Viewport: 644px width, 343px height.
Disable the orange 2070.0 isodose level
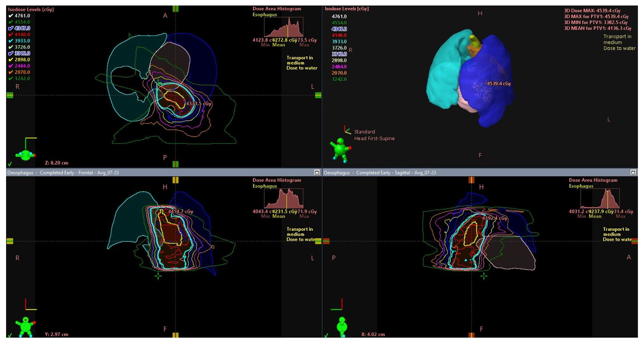point(11,72)
